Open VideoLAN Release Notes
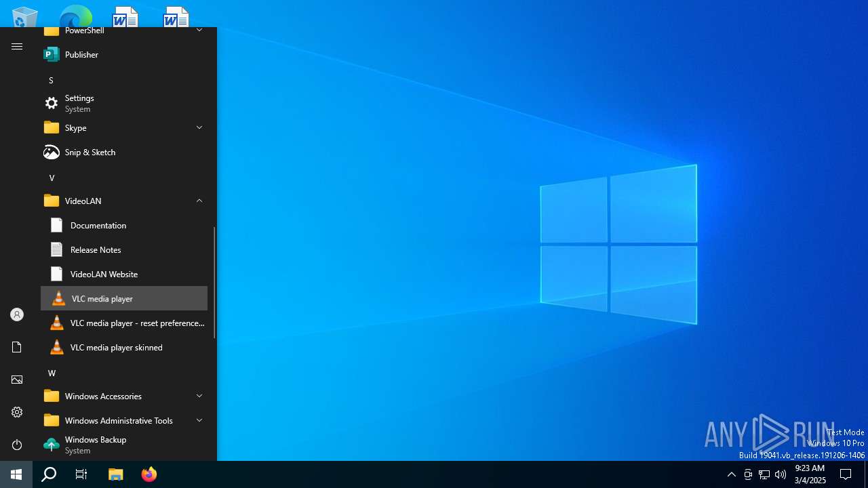 [x=124, y=249]
